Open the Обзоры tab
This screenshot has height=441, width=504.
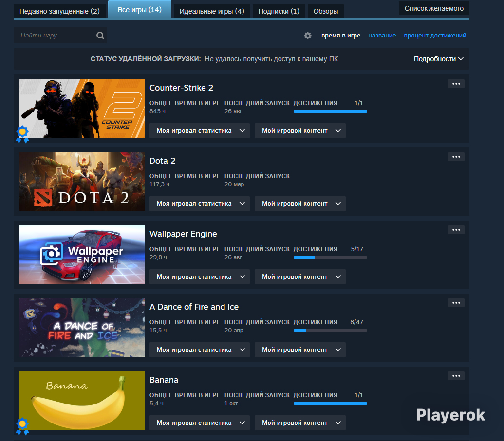click(x=326, y=11)
